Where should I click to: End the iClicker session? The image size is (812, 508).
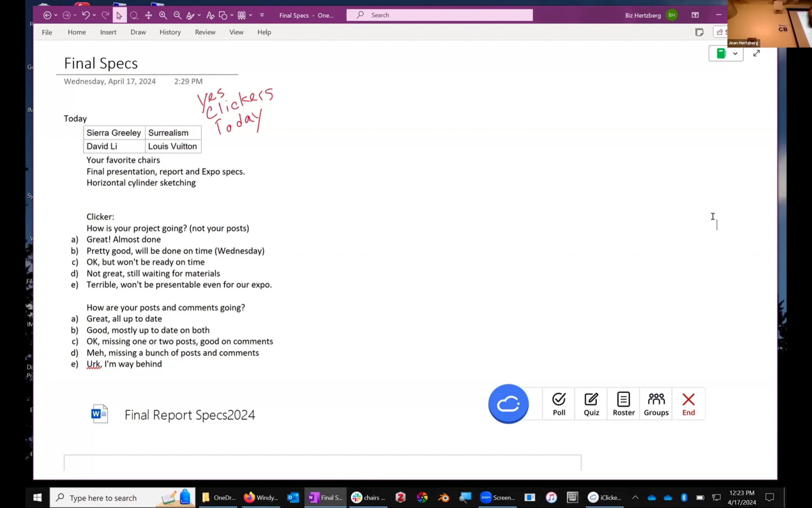point(689,404)
